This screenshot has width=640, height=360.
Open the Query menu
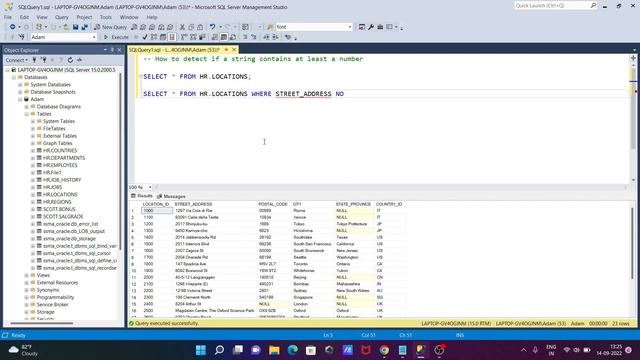62,17
